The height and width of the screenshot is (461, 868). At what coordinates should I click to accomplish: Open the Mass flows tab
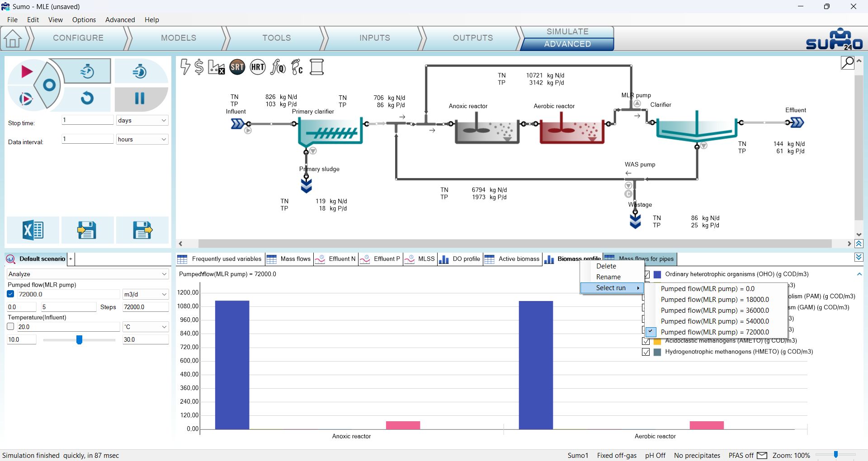point(289,259)
